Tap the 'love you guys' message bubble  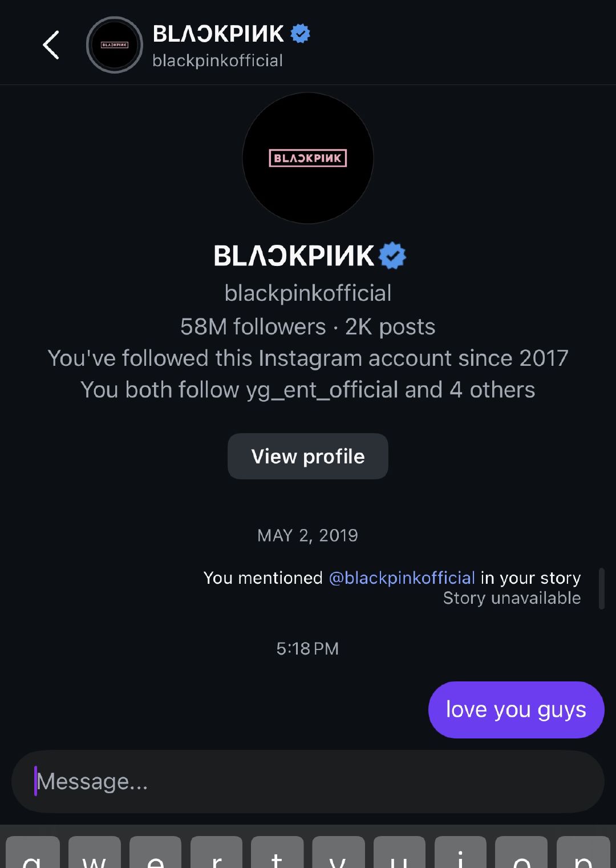[516, 709]
